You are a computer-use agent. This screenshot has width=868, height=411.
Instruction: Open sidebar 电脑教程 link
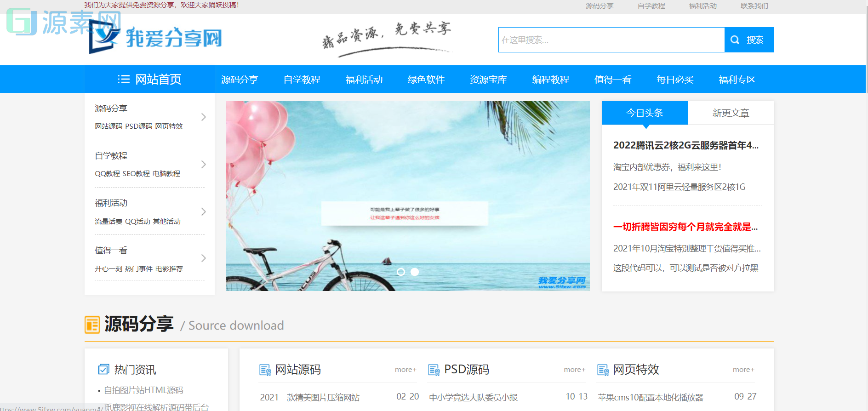point(166,173)
